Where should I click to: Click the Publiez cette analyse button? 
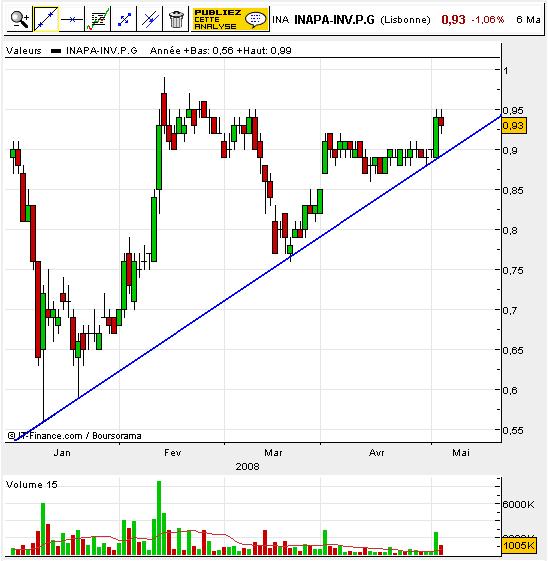pos(230,19)
